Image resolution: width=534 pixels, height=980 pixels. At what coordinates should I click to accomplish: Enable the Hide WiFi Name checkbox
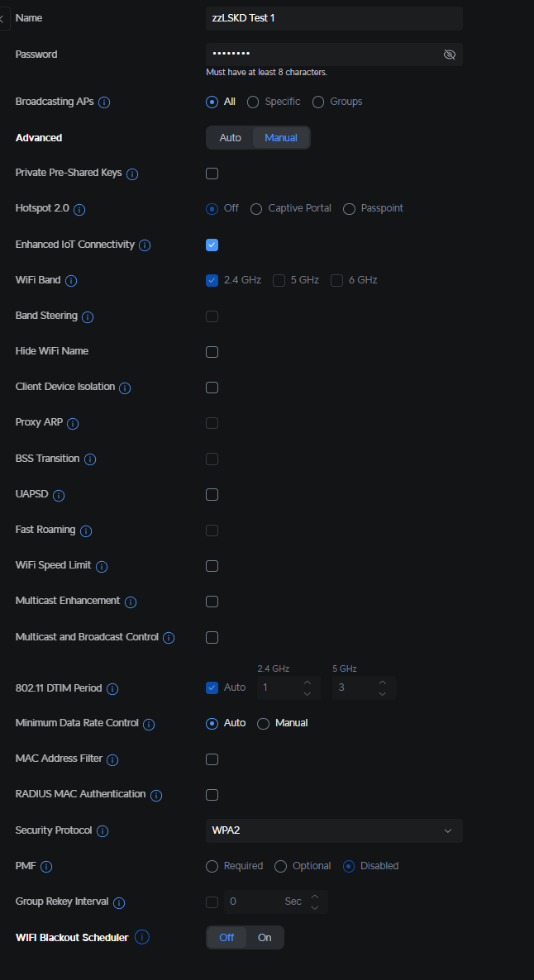click(x=212, y=352)
